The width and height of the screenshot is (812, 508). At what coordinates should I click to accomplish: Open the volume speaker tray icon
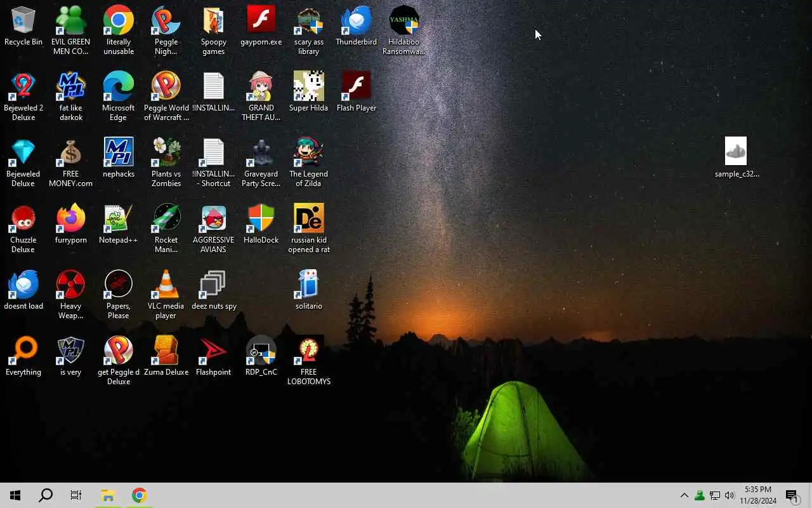tap(730, 495)
